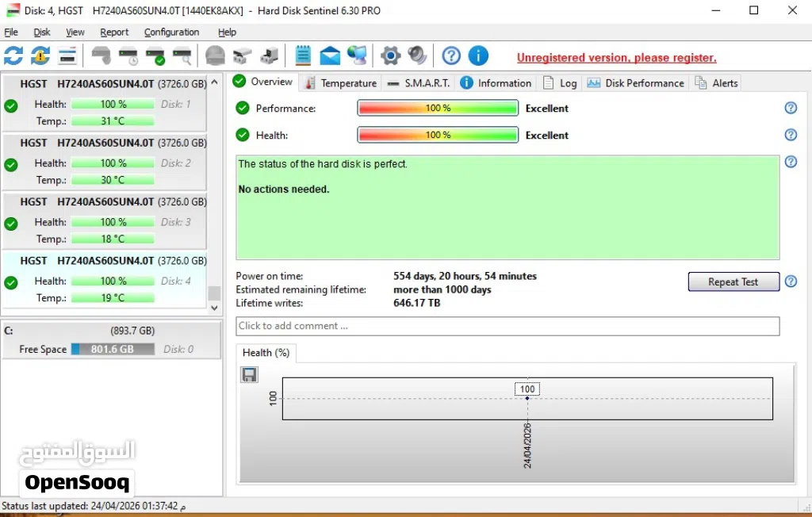Click the blue Refresh arrows toolbar icon
This screenshot has width=812, height=517.
click(x=13, y=56)
